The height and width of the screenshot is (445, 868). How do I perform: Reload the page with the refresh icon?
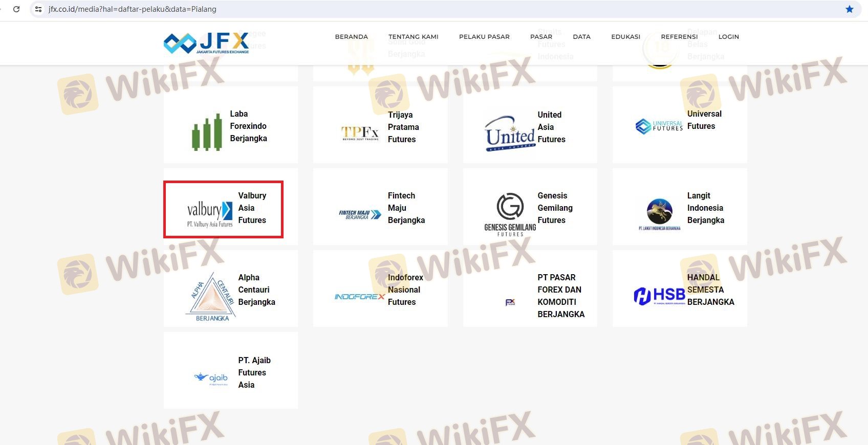(x=16, y=9)
